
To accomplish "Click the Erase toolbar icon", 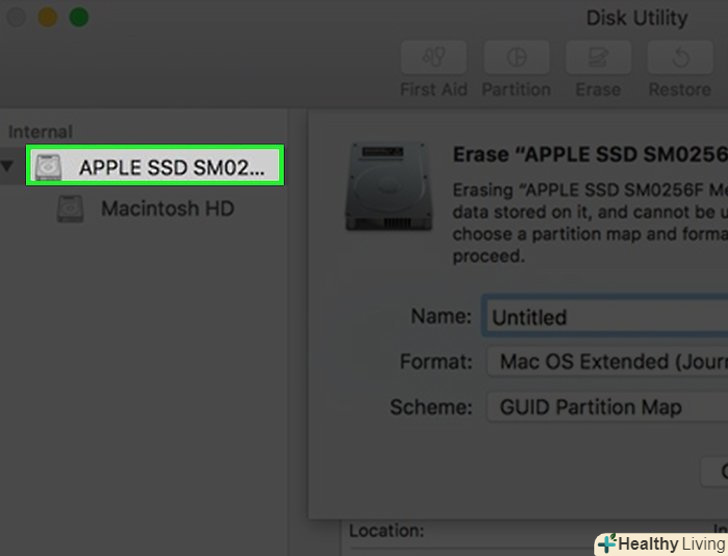I will pyautogui.click(x=598, y=58).
